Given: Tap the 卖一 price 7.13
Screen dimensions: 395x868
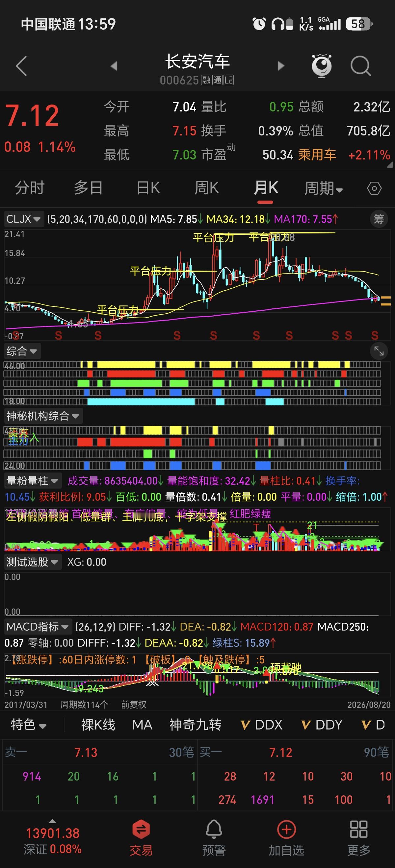Looking at the screenshot, I should click(86, 752).
